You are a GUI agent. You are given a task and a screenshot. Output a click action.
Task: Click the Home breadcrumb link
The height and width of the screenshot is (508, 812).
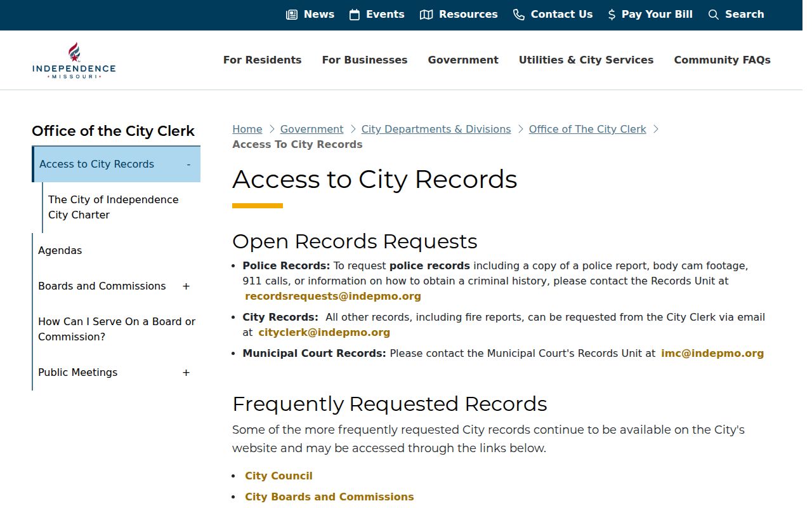[x=247, y=130]
